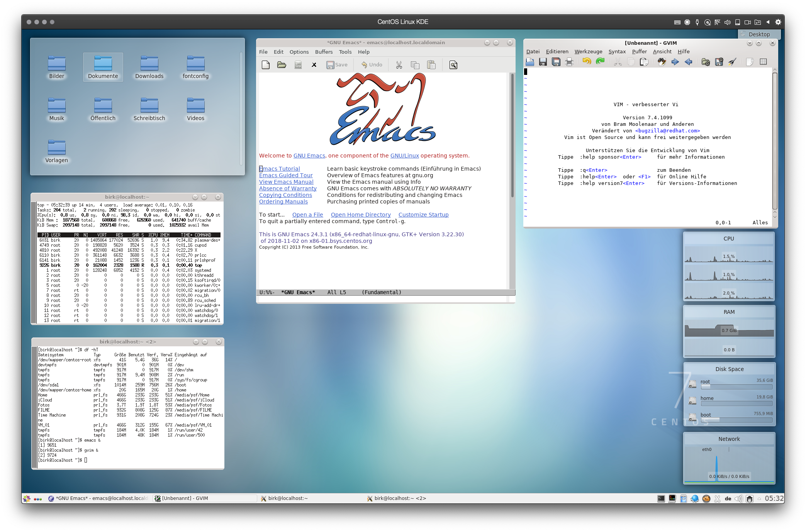The image size is (806, 532).
Task: Click the Cut scissors icon in Emacs toolbar
Action: pyautogui.click(x=399, y=65)
